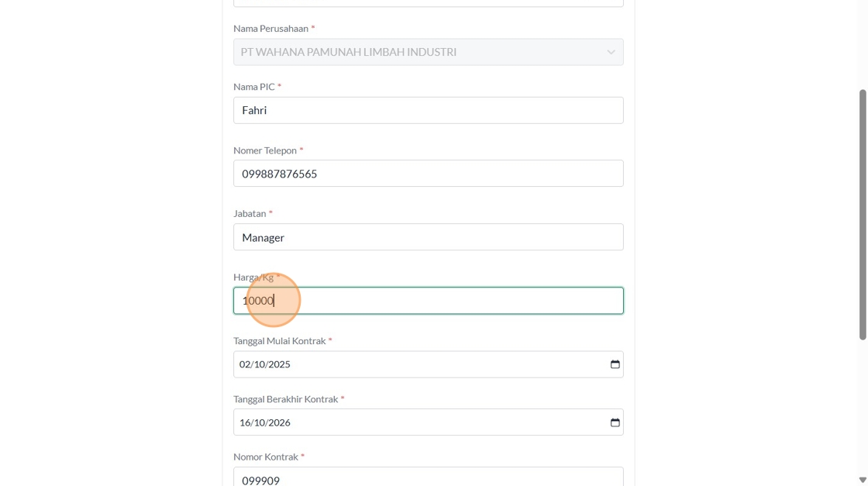Viewport: 868px width, 486px height.
Task: Expand the Nama Perusahaan chevron arrow
Action: (611, 53)
